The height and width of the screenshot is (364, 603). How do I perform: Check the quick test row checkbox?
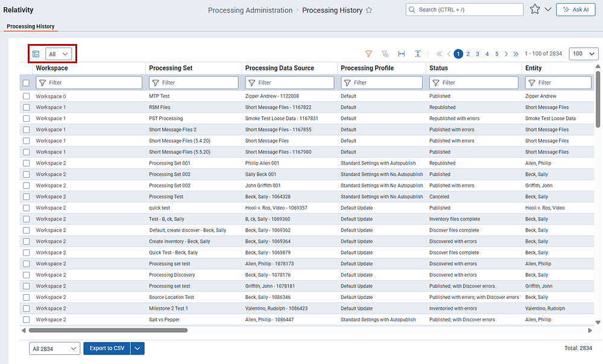click(26, 208)
